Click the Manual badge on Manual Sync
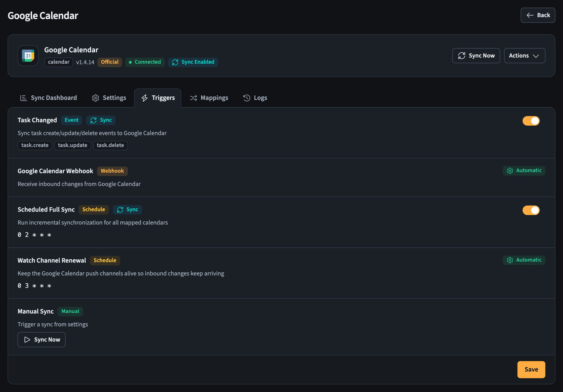563x392 pixels. pyautogui.click(x=70, y=311)
